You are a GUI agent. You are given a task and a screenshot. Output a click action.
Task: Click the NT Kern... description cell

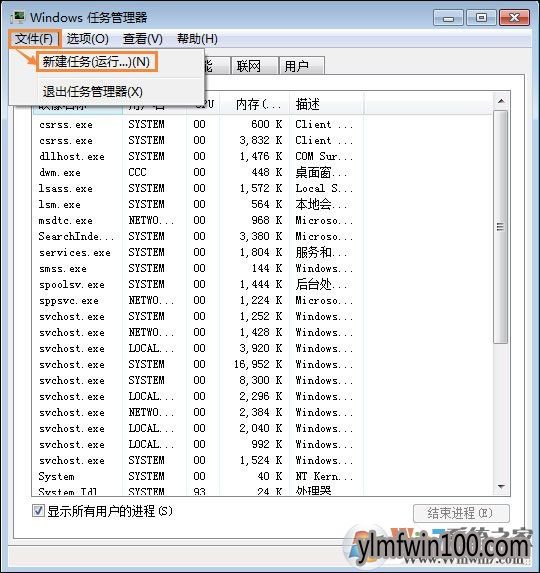coord(324,476)
